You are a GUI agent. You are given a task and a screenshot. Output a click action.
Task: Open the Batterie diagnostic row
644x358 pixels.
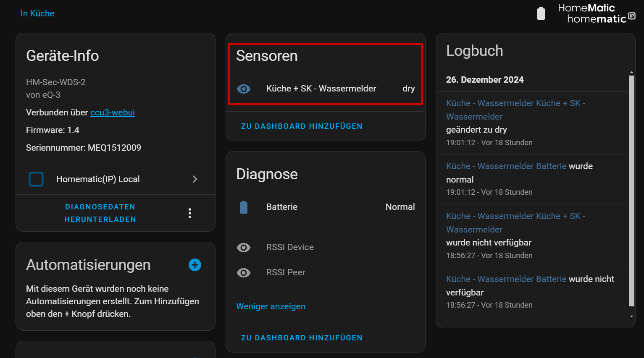tap(326, 207)
